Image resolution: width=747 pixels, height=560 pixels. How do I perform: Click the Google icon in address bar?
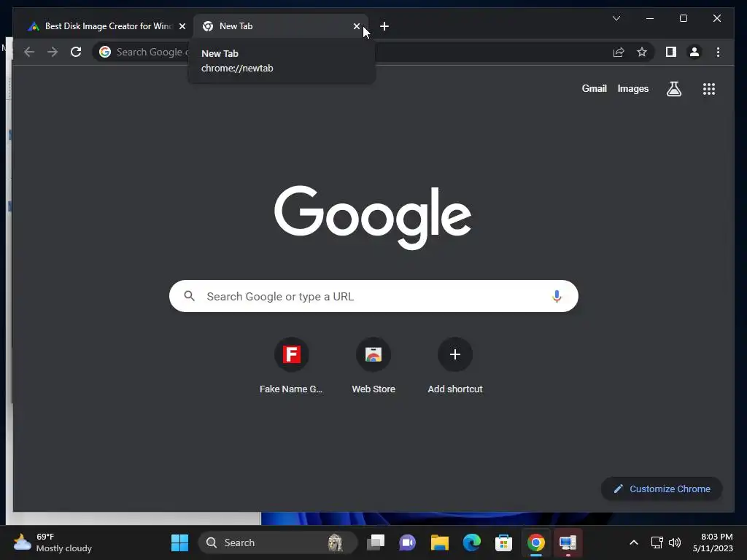105,52
